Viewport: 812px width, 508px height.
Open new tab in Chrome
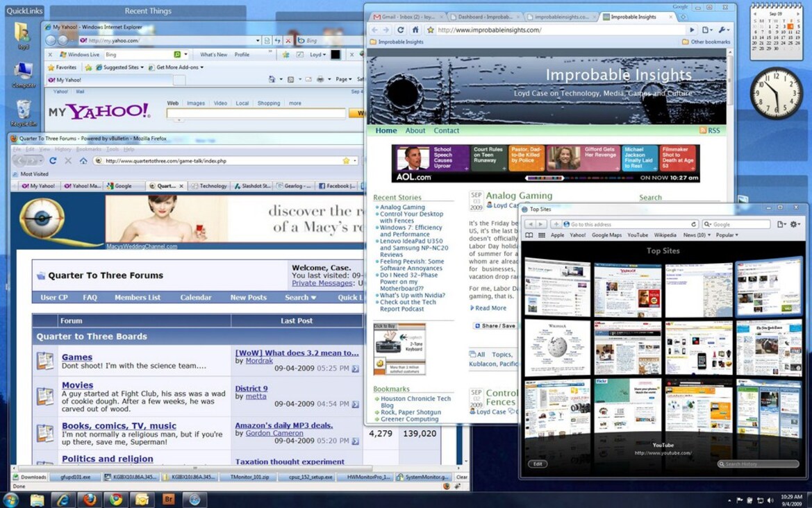(683, 17)
